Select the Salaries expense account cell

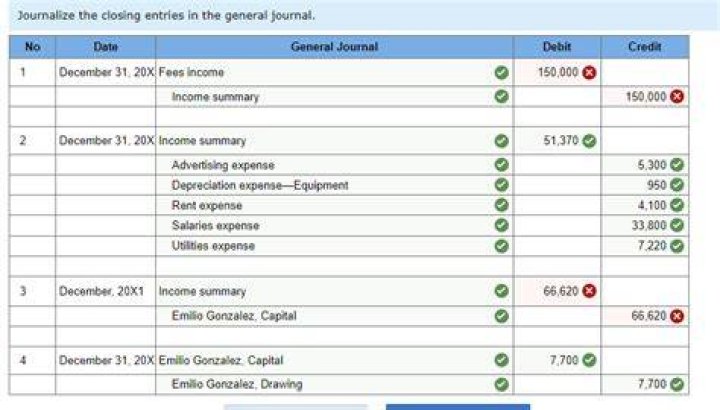click(334, 225)
